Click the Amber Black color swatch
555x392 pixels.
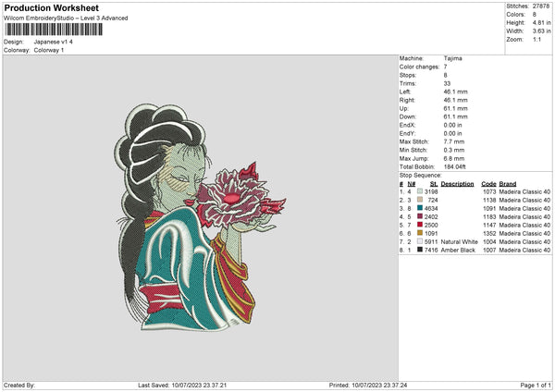pos(420,250)
